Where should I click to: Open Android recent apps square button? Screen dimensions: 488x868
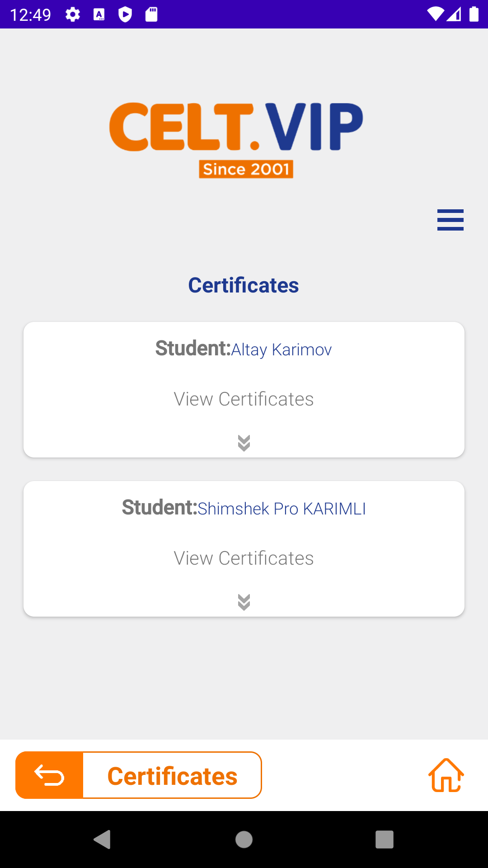pos(384,840)
